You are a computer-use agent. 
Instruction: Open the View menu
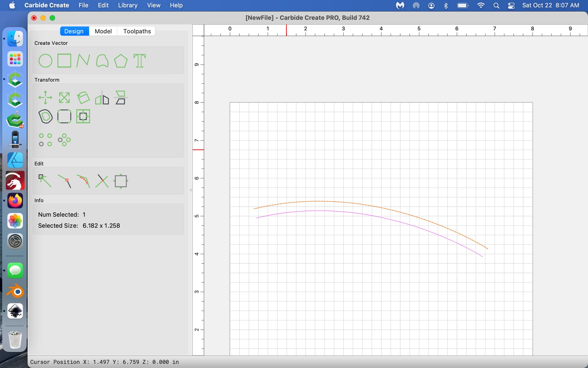point(154,5)
